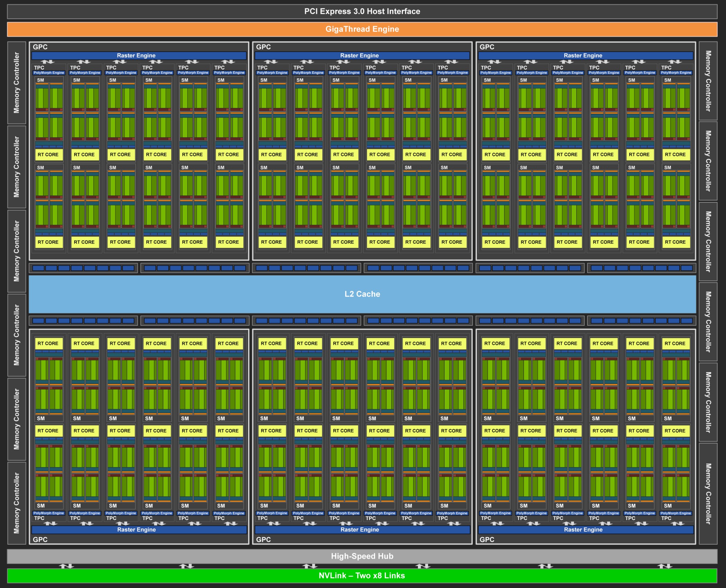Click the green NVLink – Two x8 Links bar
This screenshot has height=588, width=726.
tap(362, 576)
